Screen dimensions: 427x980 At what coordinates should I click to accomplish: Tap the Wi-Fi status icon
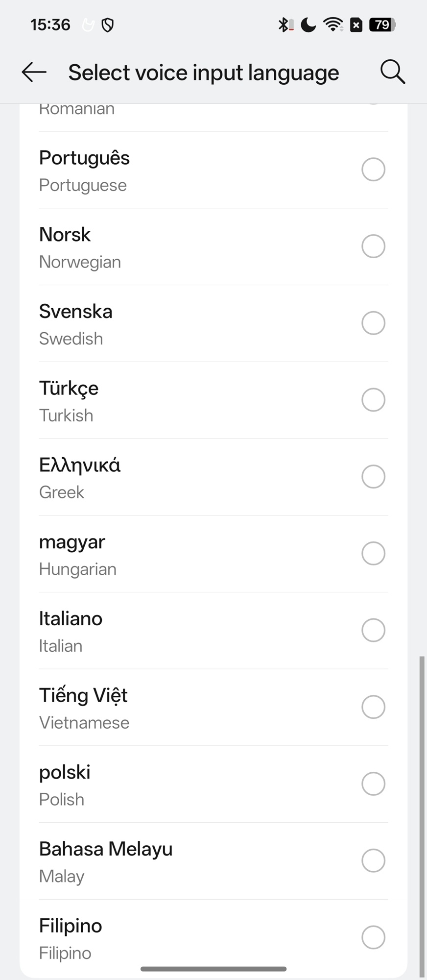333,24
